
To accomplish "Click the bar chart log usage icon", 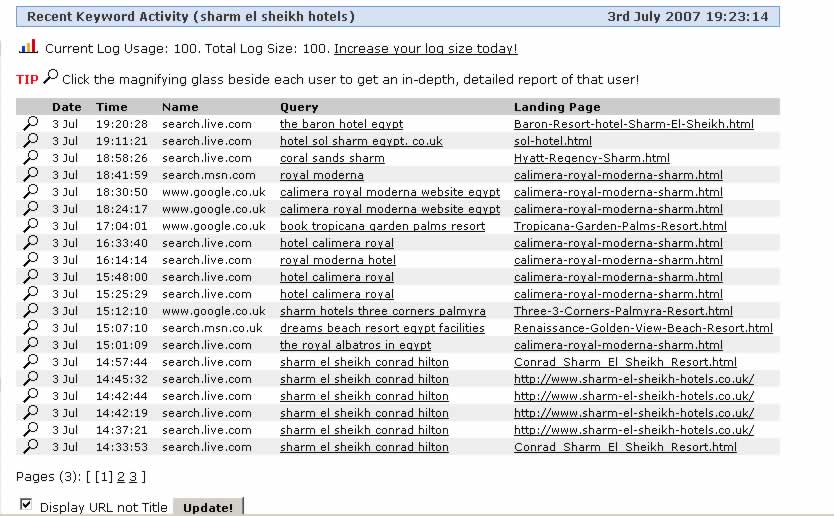I will (x=28, y=46).
